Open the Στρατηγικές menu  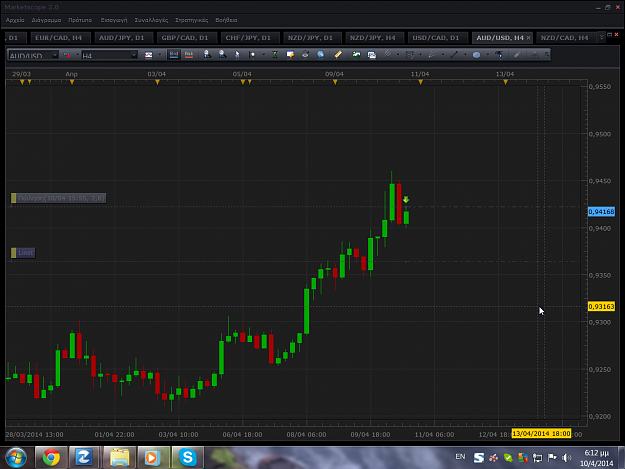191,20
